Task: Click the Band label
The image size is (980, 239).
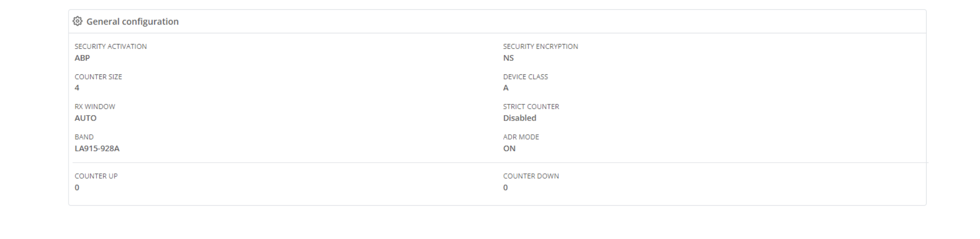Action: click(x=84, y=137)
